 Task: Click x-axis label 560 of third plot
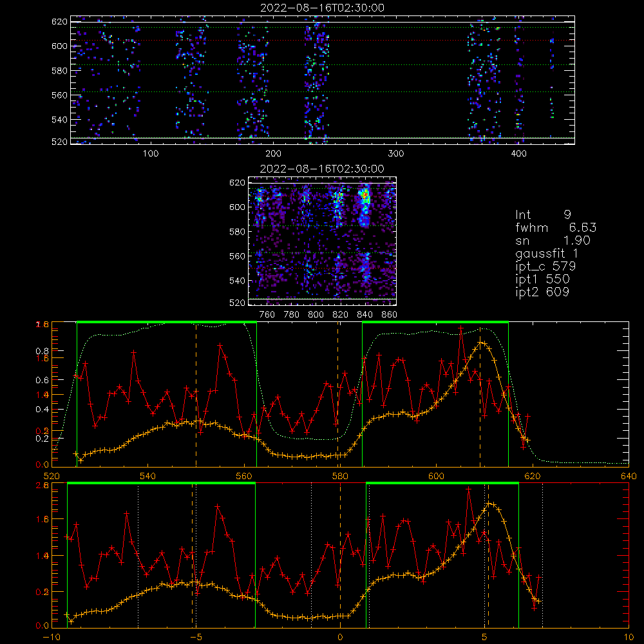244,476
